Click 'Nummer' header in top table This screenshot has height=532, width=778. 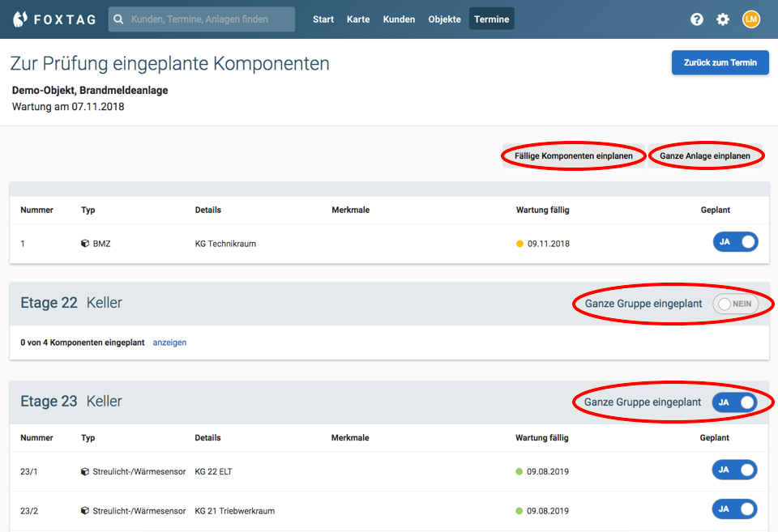tap(36, 210)
